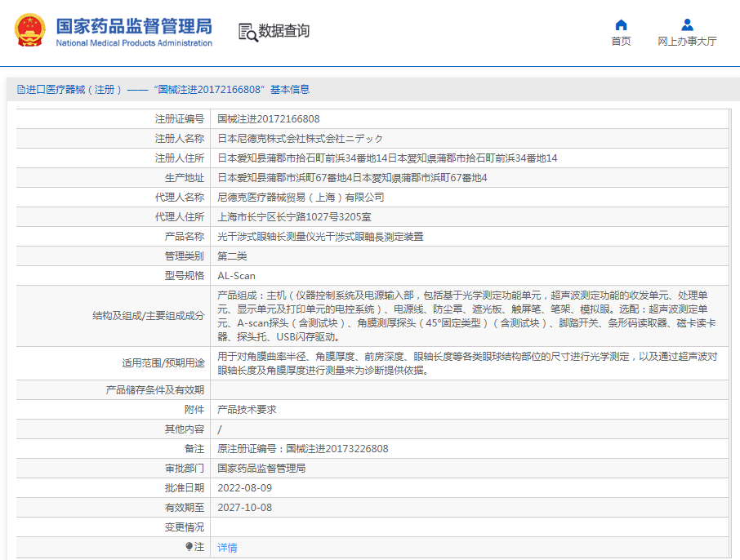Click the document icon before 进口医疗器械

(20, 90)
